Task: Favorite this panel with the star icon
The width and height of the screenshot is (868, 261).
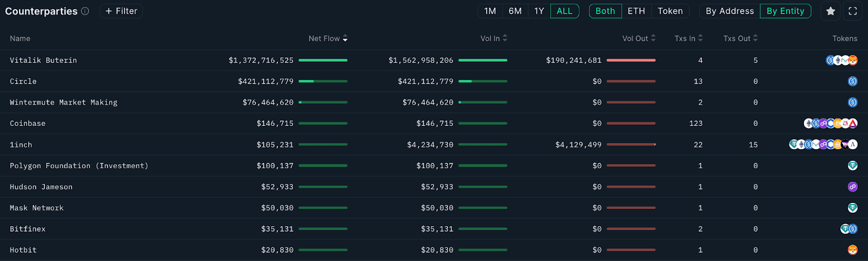Action: click(x=831, y=11)
